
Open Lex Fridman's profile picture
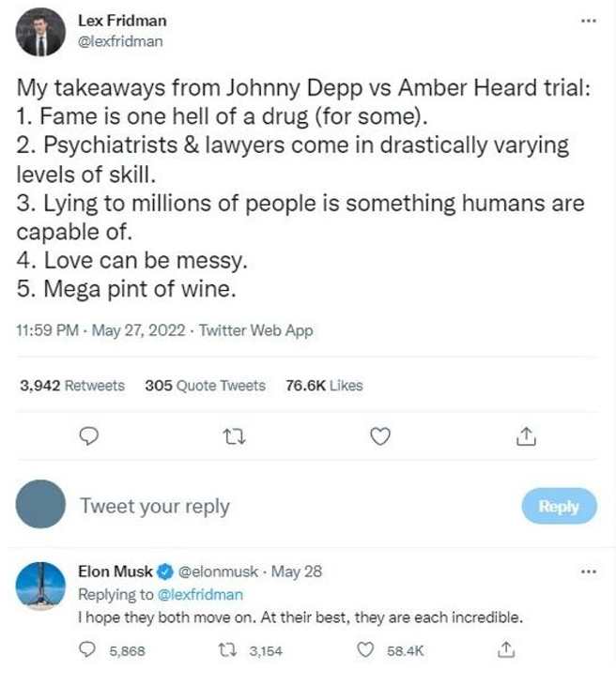click(x=40, y=33)
